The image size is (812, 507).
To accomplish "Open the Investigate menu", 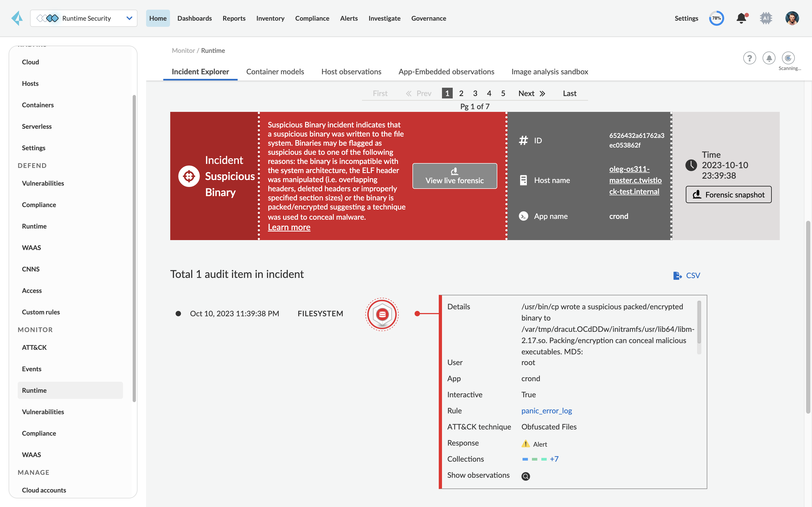I will 384,18.
